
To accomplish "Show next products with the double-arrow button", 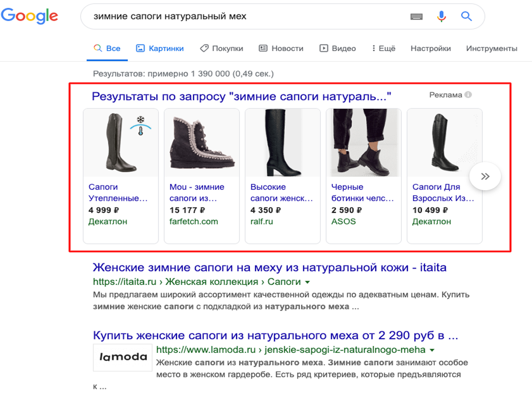I will [485, 176].
